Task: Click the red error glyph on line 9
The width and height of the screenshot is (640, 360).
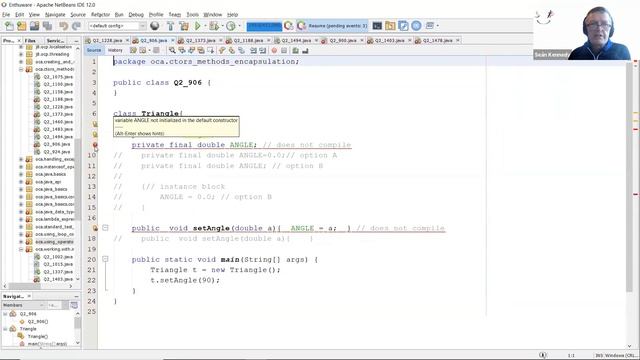Action: [x=95, y=145]
